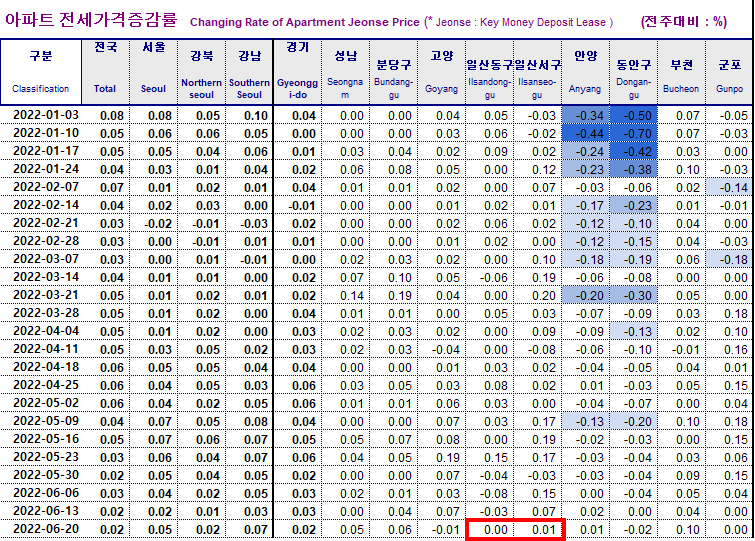Select the Gunpo column header

[729, 72]
